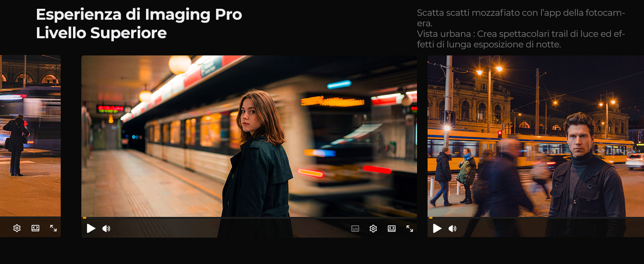The image size is (644, 264).
Task: Click the center video's progress bar
Action: pyautogui.click(x=249, y=218)
